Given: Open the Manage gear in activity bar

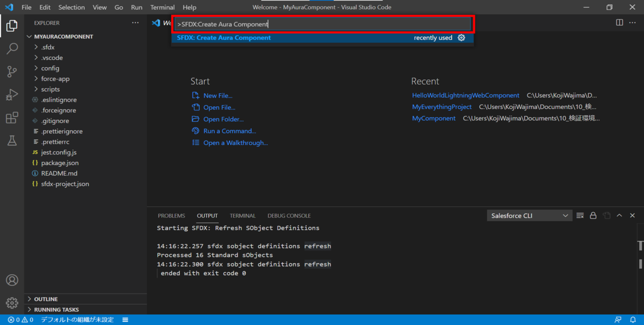Looking at the screenshot, I should pyautogui.click(x=12, y=303).
